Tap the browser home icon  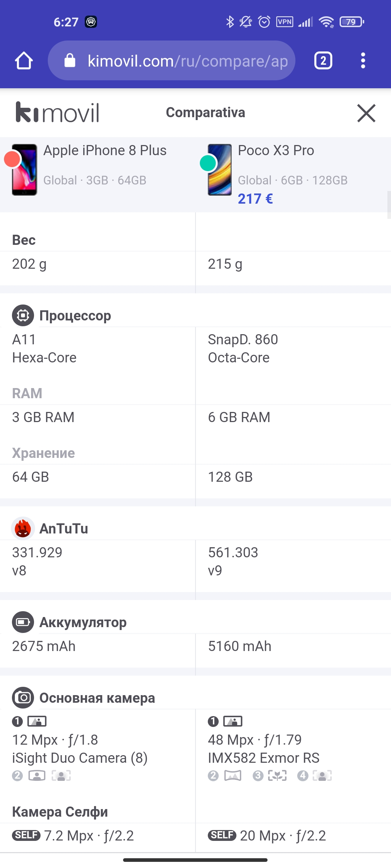click(x=24, y=60)
